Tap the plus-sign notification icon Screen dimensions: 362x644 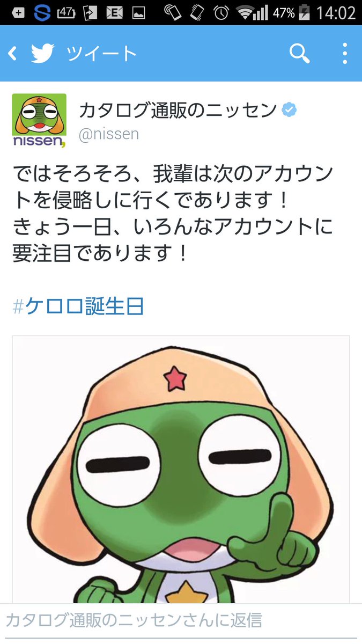pyautogui.click(x=18, y=12)
